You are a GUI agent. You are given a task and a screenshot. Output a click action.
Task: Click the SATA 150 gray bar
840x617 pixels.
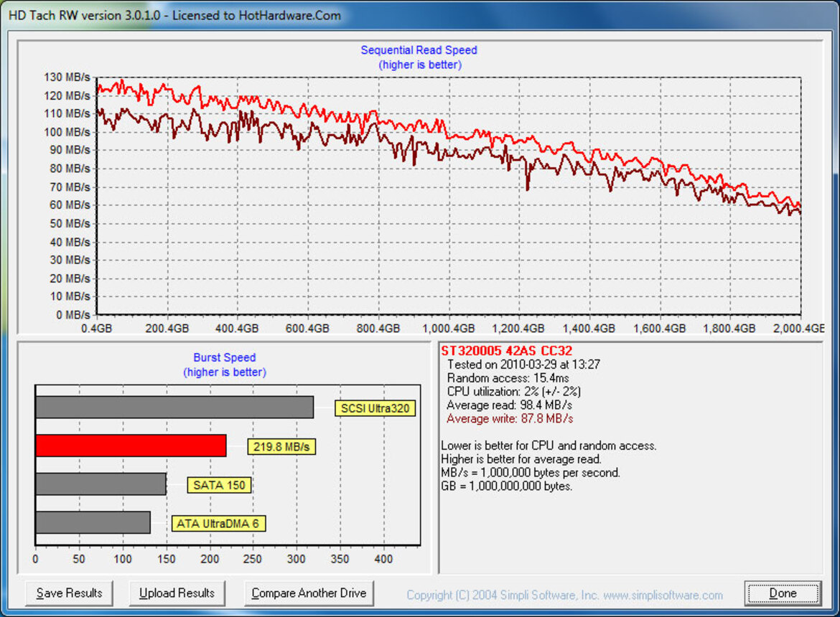(x=101, y=484)
